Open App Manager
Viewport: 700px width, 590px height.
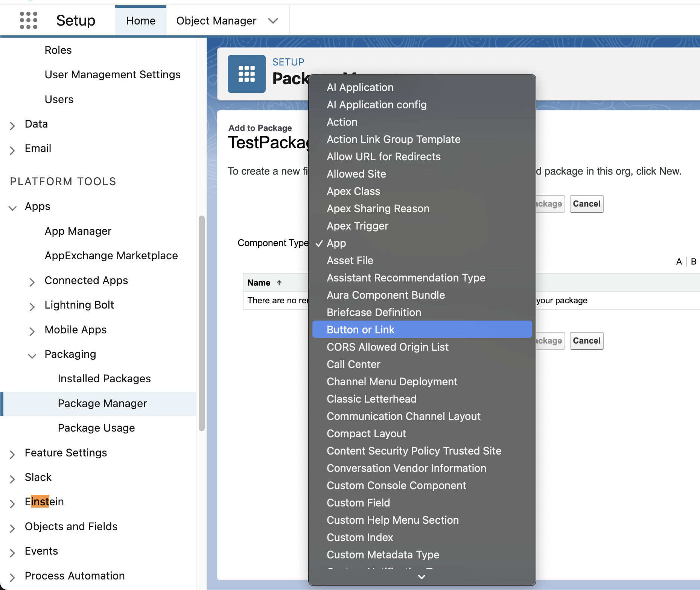coord(78,231)
